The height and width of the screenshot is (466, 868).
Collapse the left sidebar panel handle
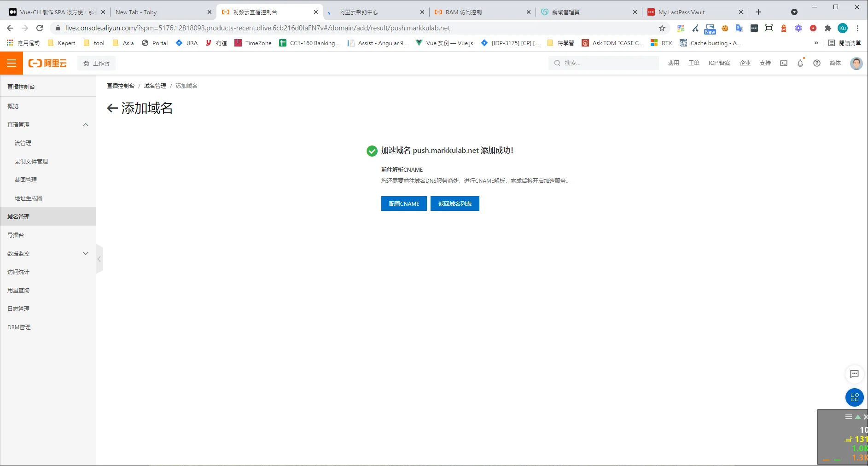pyautogui.click(x=99, y=259)
